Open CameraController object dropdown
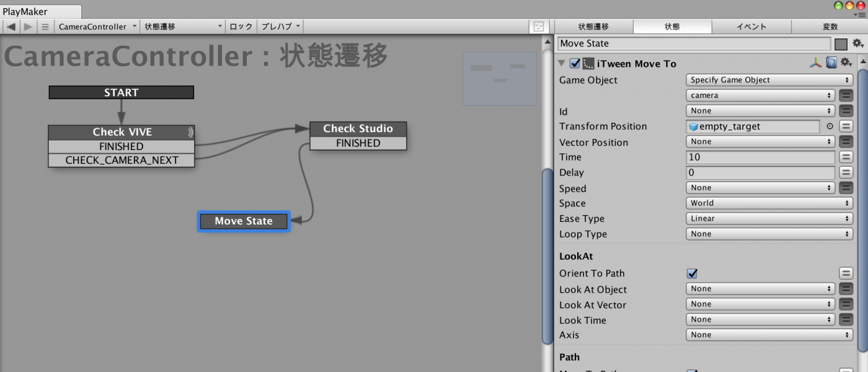 point(98,27)
